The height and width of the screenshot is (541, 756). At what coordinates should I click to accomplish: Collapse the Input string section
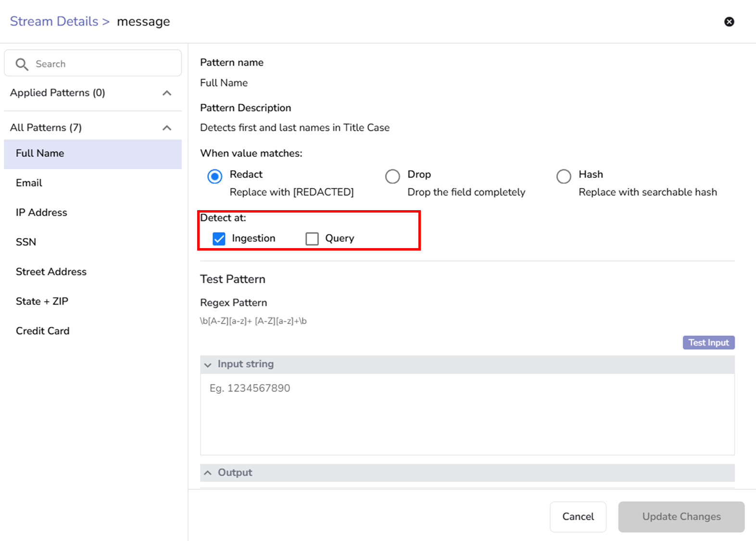click(x=208, y=365)
